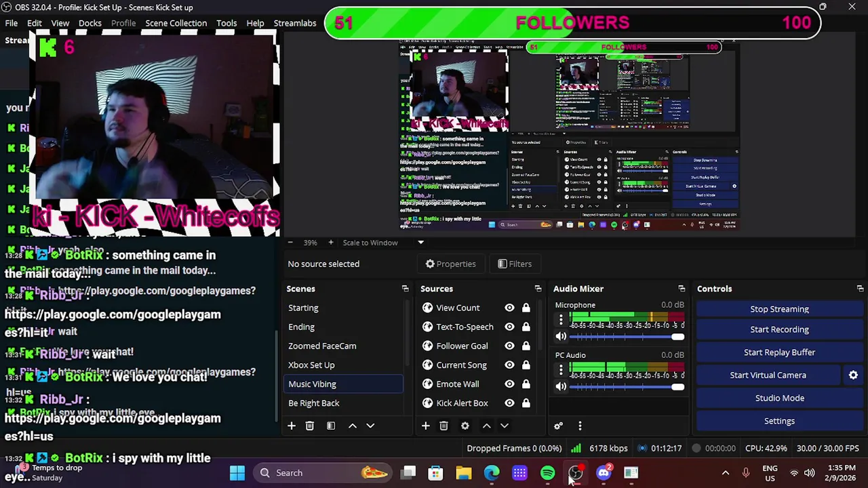Open PC Audio channel three-dot options
This screenshot has height=488, width=868.
[x=561, y=369]
